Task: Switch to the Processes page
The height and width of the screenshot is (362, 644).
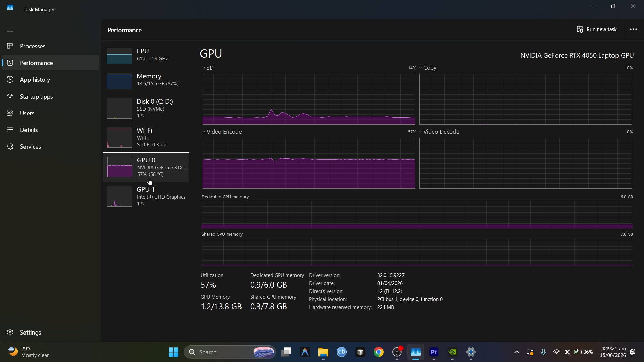Action: pos(50,46)
